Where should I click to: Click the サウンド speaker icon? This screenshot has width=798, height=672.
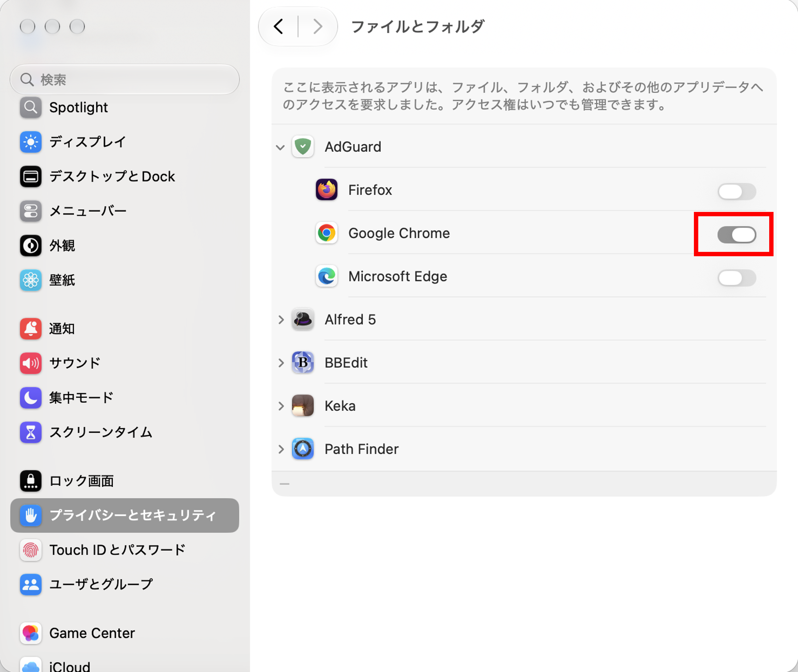pos(31,363)
